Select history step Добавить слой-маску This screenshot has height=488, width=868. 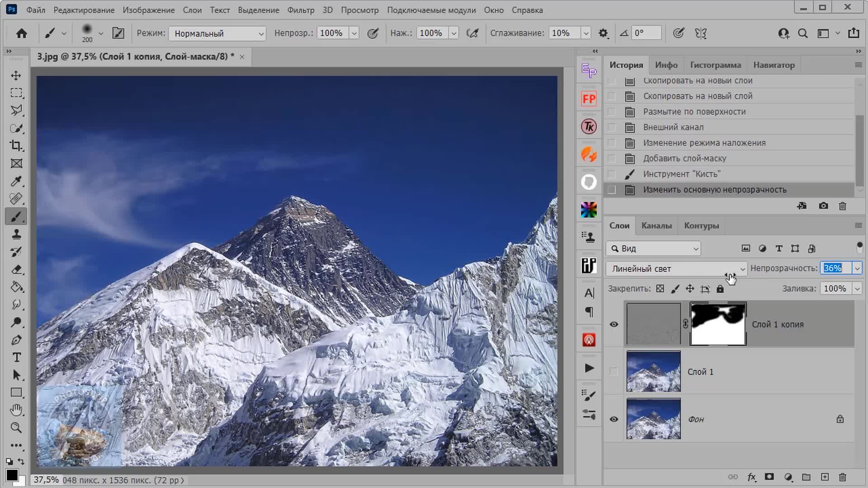pos(684,159)
